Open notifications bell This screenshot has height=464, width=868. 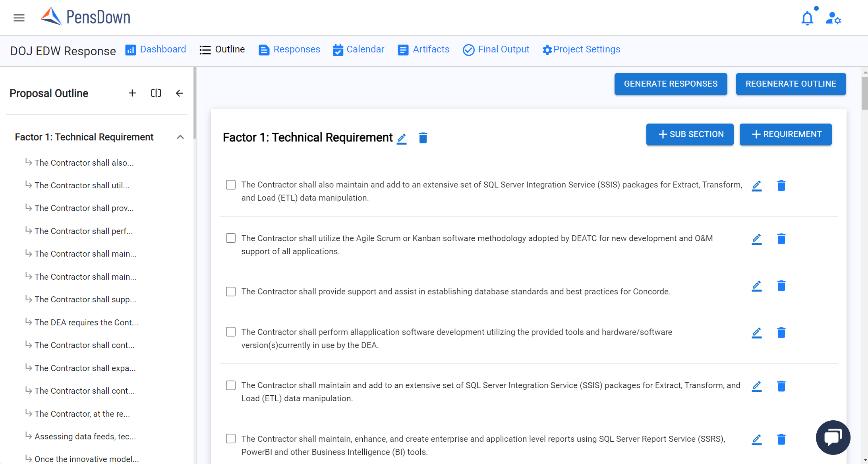[x=807, y=18]
